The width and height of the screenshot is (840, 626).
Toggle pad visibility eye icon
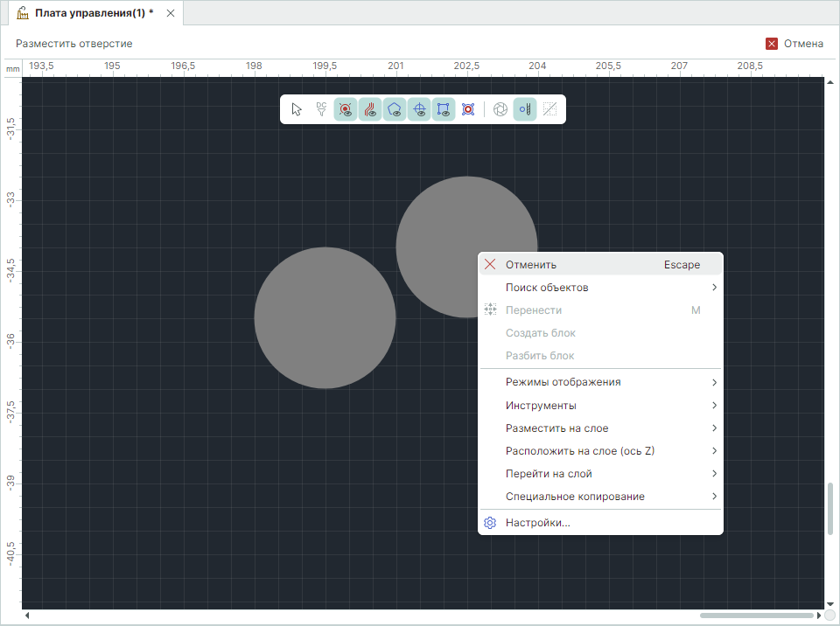pyautogui.click(x=346, y=109)
